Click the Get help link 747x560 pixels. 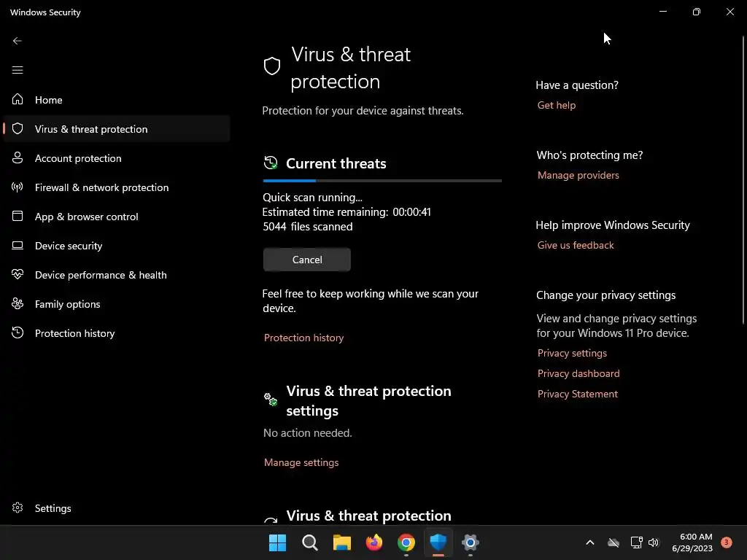[x=556, y=105]
